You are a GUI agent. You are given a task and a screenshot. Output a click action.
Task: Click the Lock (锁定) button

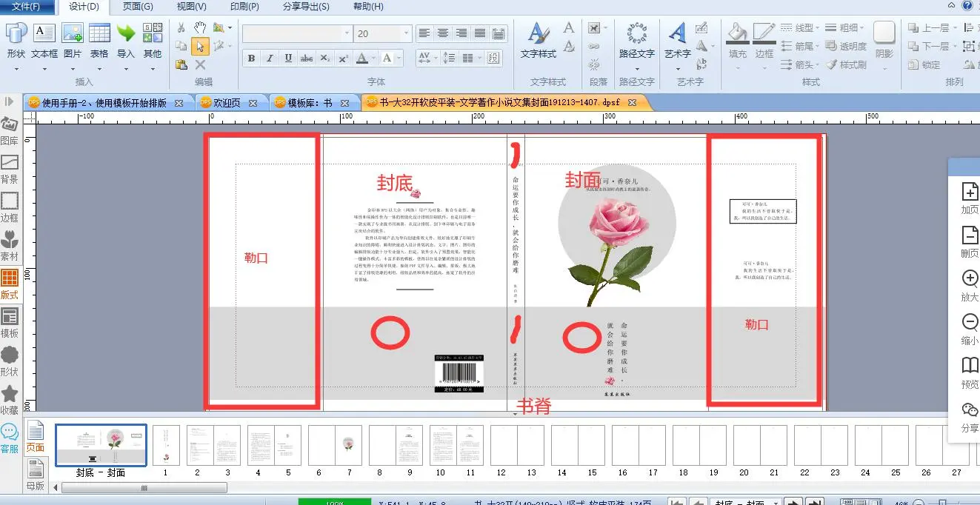(924, 65)
